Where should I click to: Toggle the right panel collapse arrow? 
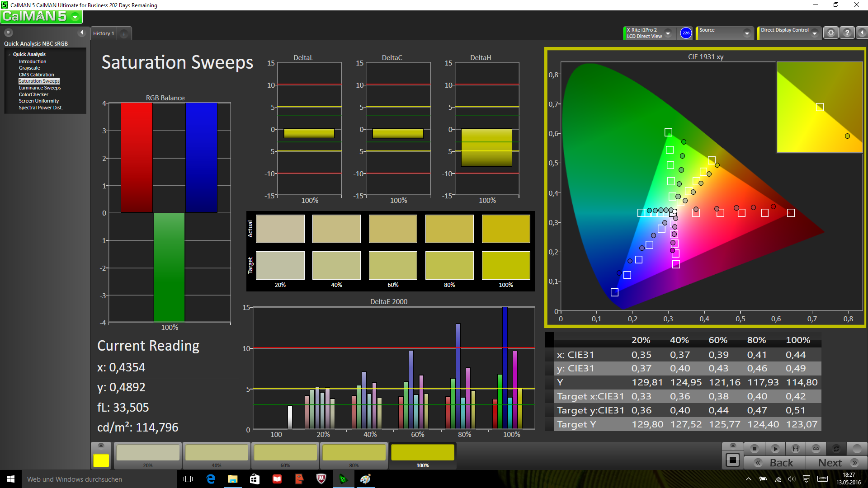click(862, 33)
